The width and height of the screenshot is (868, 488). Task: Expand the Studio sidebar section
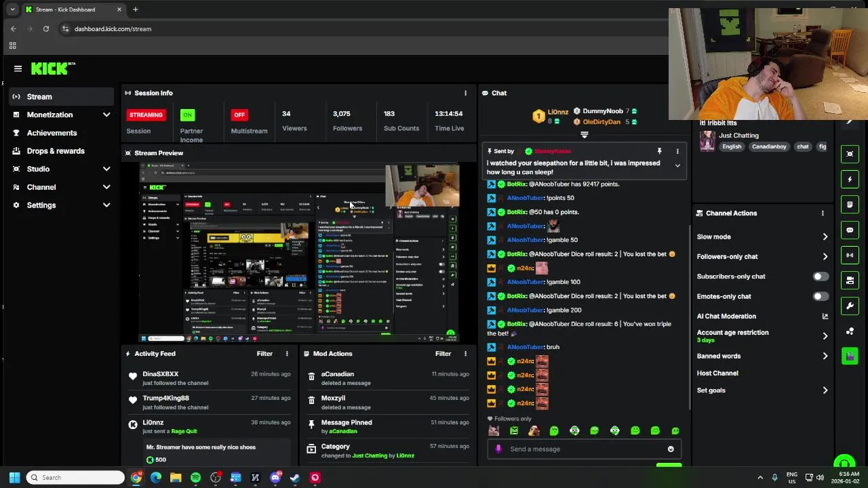(x=106, y=169)
